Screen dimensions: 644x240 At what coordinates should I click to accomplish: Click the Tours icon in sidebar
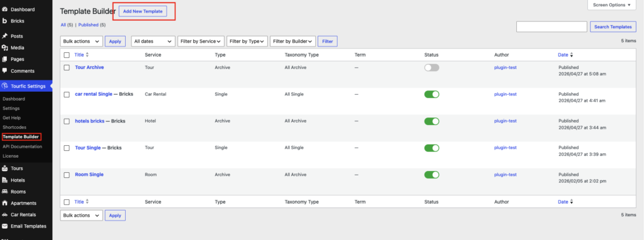[x=5, y=168]
